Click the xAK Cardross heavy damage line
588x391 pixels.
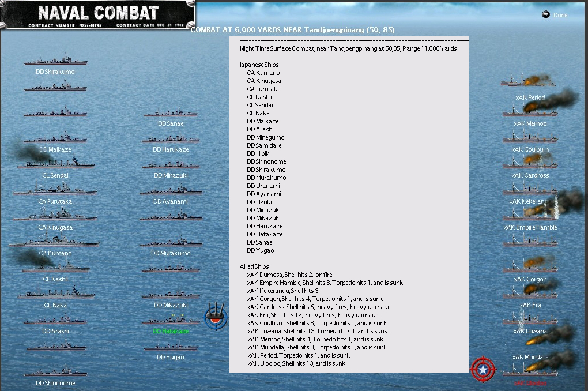pyautogui.click(x=319, y=307)
